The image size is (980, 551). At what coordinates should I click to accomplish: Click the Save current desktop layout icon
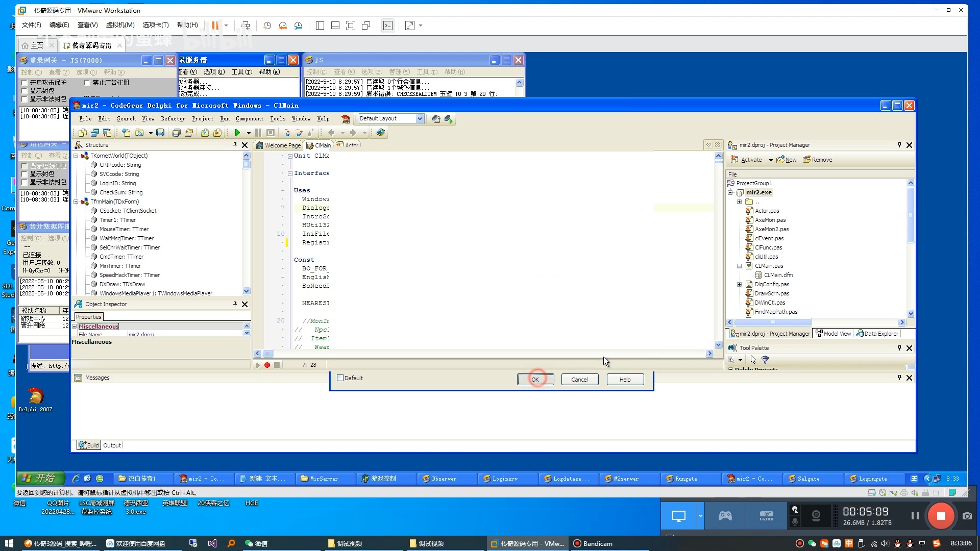436,119
